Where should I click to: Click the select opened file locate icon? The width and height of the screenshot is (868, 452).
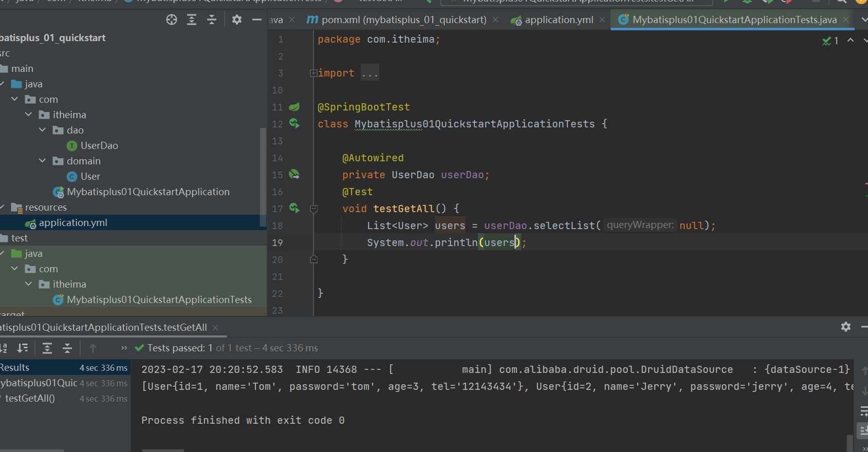172,20
